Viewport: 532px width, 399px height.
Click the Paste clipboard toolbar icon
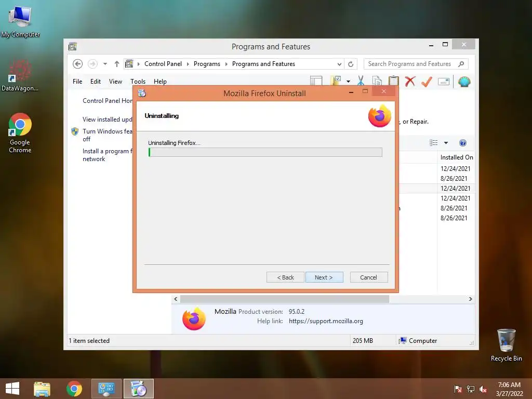pyautogui.click(x=394, y=81)
